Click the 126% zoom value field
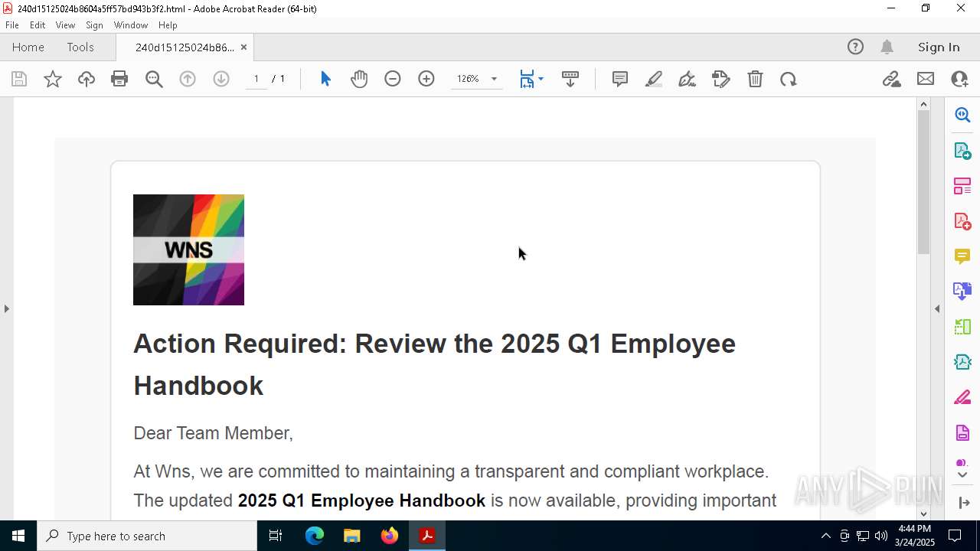Image resolution: width=980 pixels, height=551 pixels. [468, 79]
